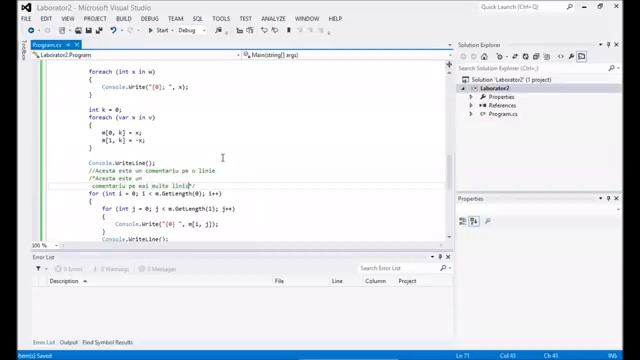Switch to the Output tab
The height and width of the screenshot is (360, 640).
click(x=69, y=342)
